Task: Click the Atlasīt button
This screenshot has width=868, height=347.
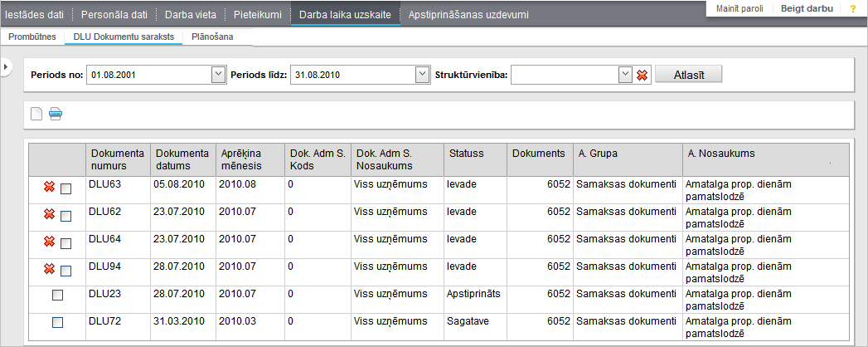Action: (689, 75)
